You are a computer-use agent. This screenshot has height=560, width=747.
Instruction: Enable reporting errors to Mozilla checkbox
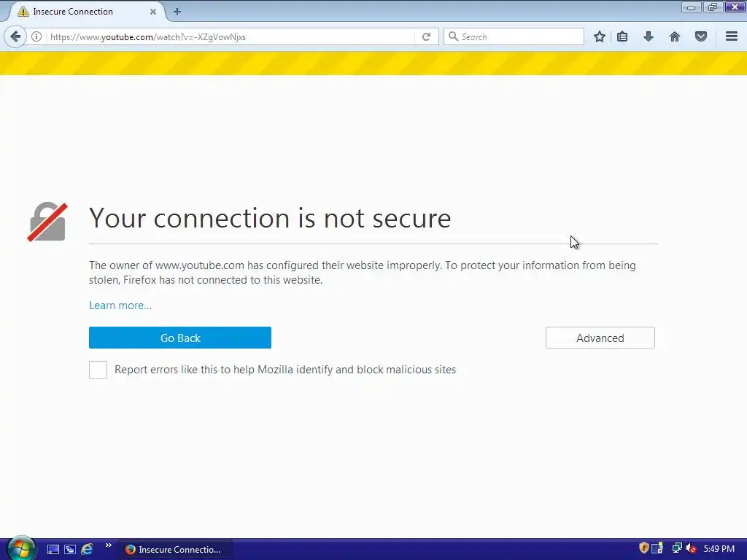point(98,370)
